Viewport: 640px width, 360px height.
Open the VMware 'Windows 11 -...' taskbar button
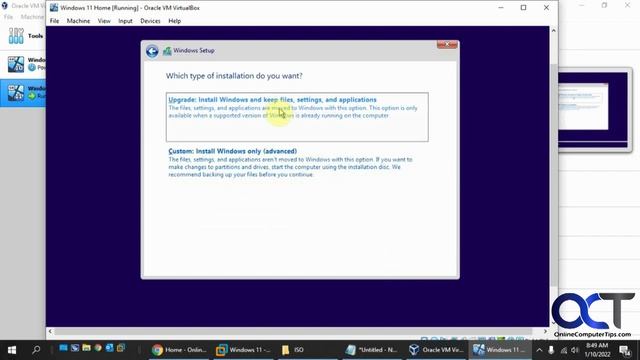243,350
